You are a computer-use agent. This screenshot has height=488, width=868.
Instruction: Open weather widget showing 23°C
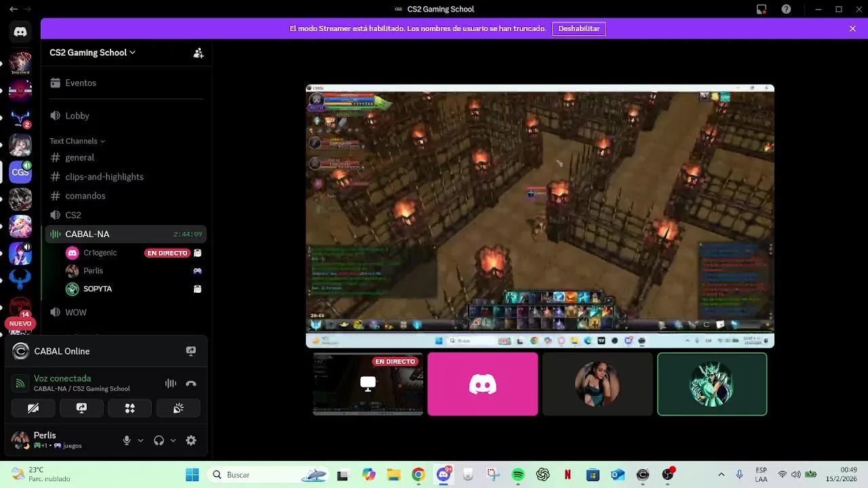pyautogui.click(x=41, y=474)
